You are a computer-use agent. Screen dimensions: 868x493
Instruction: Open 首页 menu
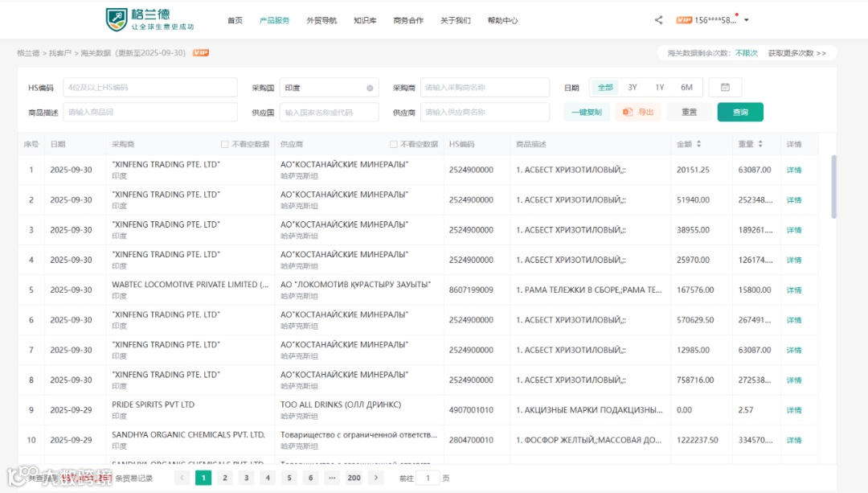tap(235, 20)
